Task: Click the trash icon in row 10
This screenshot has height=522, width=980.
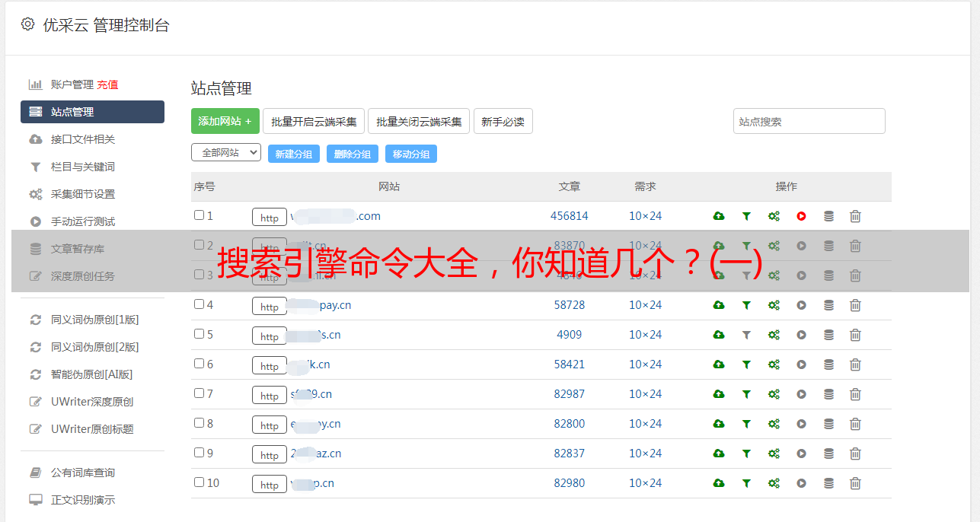Action: pyautogui.click(x=855, y=483)
